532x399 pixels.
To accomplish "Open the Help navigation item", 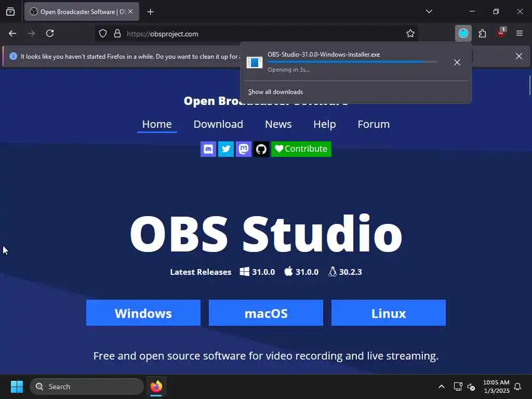I will (x=324, y=124).
